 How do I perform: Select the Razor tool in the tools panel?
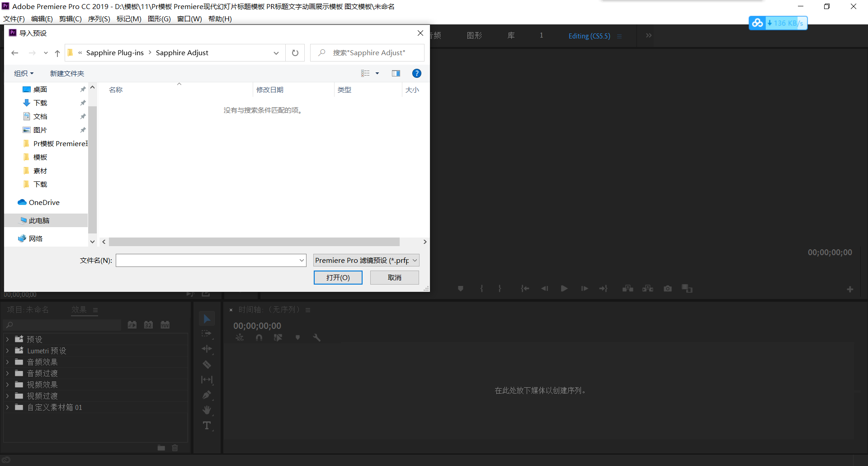click(x=207, y=365)
